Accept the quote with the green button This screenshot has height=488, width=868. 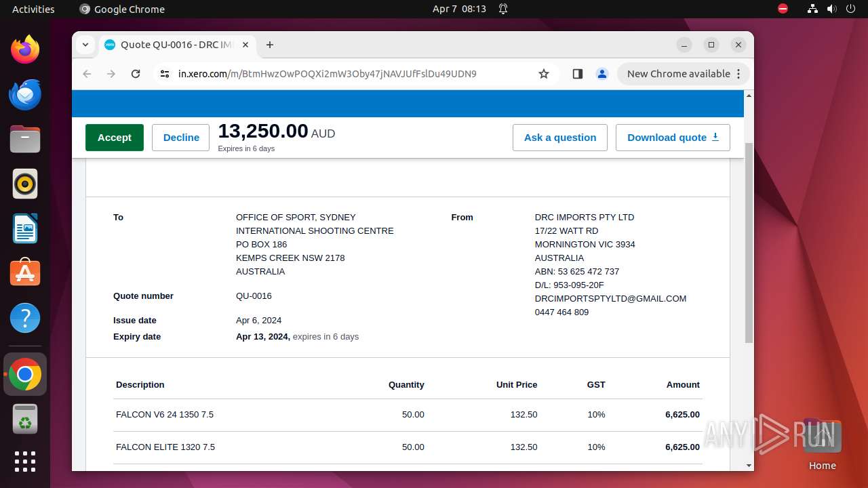[115, 138]
